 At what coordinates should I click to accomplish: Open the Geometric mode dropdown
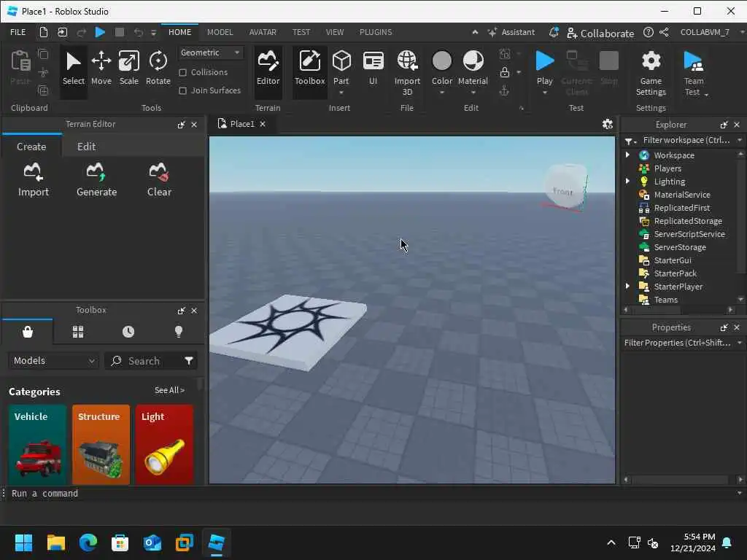point(210,52)
